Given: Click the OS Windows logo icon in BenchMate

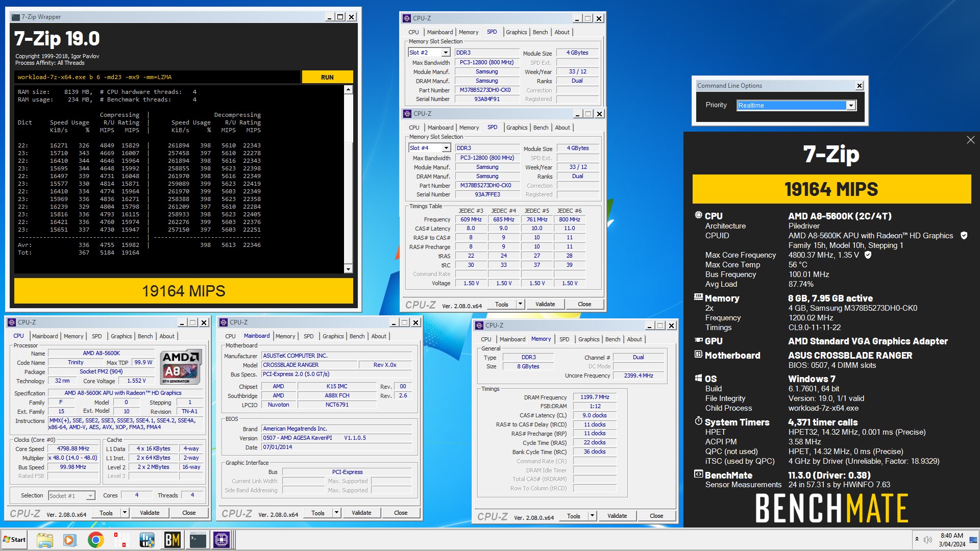Looking at the screenshot, I should (x=698, y=378).
